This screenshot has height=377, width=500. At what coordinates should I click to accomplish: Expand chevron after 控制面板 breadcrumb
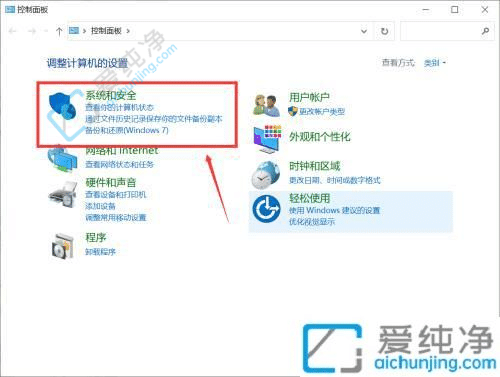[x=128, y=31]
